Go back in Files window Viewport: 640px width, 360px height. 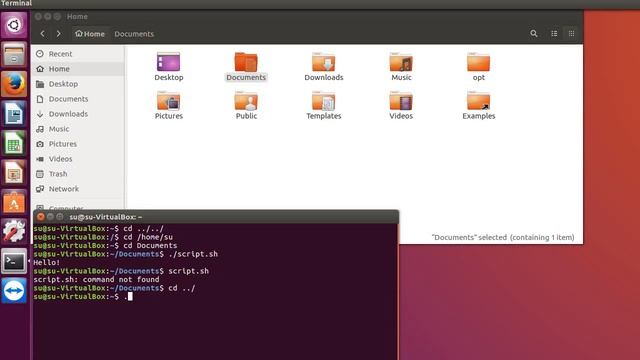[x=43, y=34]
